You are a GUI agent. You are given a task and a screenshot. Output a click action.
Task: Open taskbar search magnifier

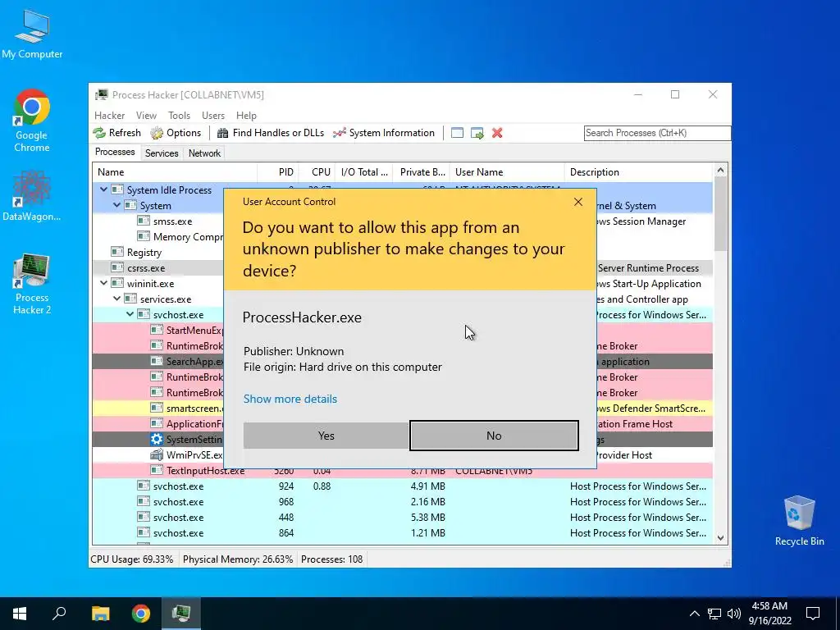click(59, 614)
